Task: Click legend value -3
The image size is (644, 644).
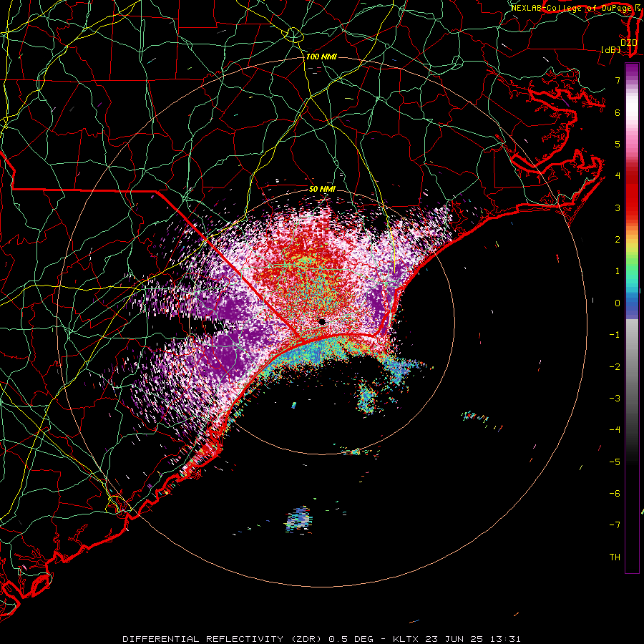Action: point(615,399)
